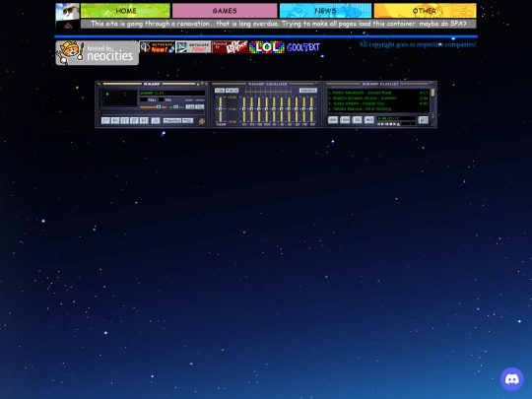This screenshot has height=399, width=532.
Task: Click the equalizer PREAMP slider
Action: [221, 109]
